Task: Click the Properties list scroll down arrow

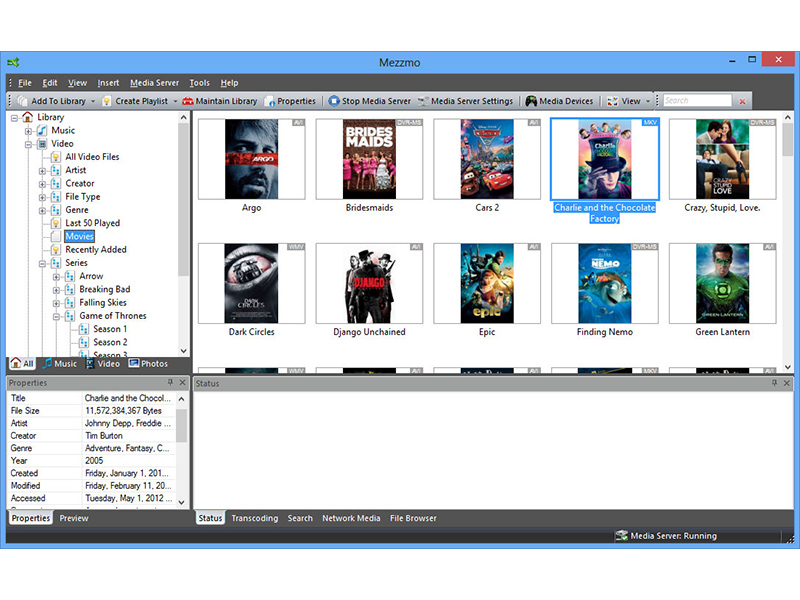Action: tap(182, 502)
